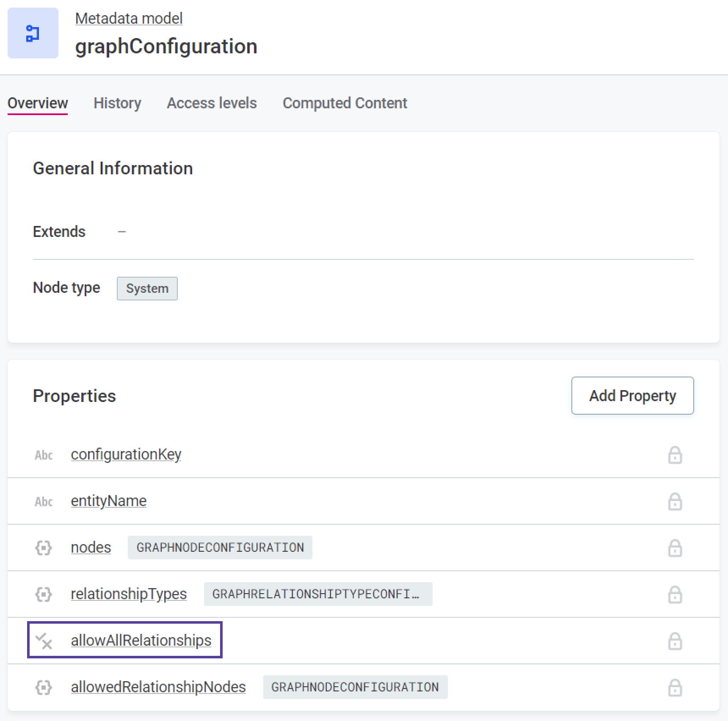Follow the Metadata model breadcrumb link
This screenshot has height=721, width=728.
pyautogui.click(x=129, y=19)
